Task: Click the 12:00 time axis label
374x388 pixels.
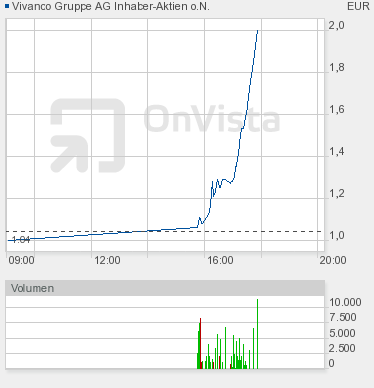Action: [x=107, y=260]
